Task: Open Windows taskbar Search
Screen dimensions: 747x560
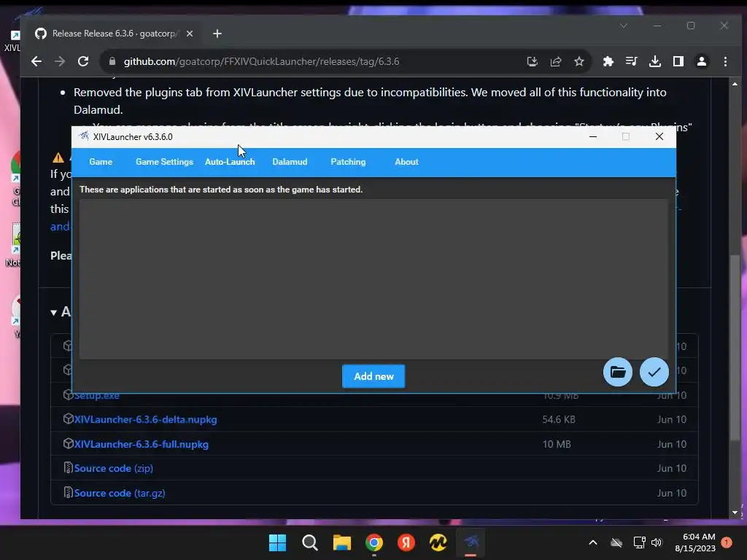Action: (309, 542)
